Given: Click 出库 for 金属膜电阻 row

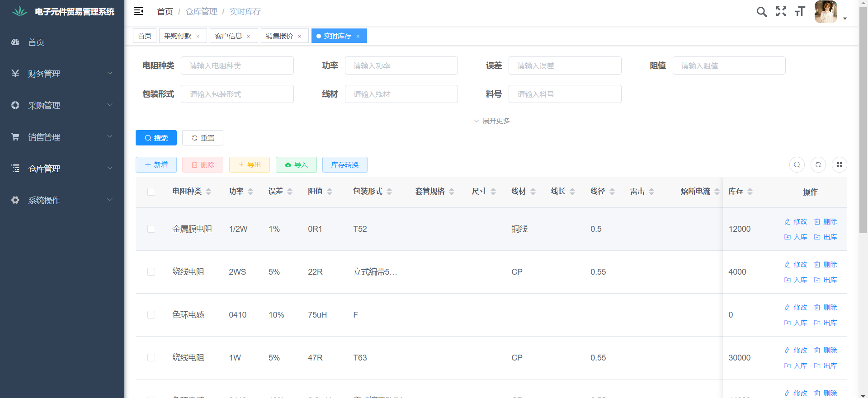Looking at the screenshot, I should point(826,237).
